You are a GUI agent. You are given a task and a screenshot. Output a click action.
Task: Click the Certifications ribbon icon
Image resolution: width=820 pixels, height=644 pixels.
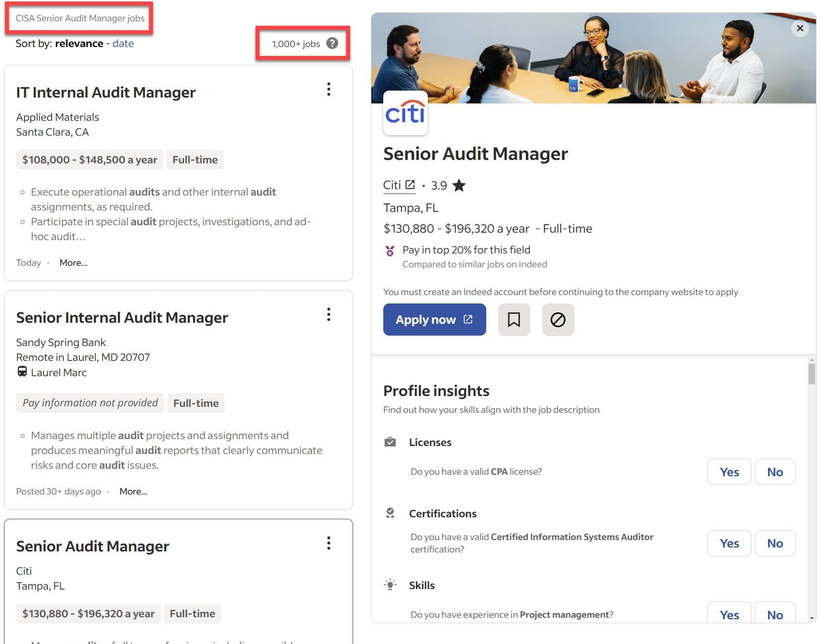pos(390,513)
